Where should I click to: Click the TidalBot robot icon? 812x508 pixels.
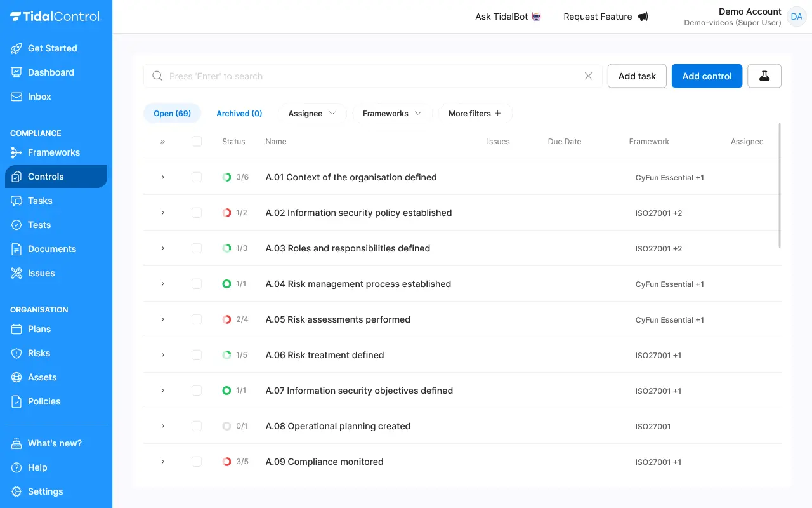[537, 17]
